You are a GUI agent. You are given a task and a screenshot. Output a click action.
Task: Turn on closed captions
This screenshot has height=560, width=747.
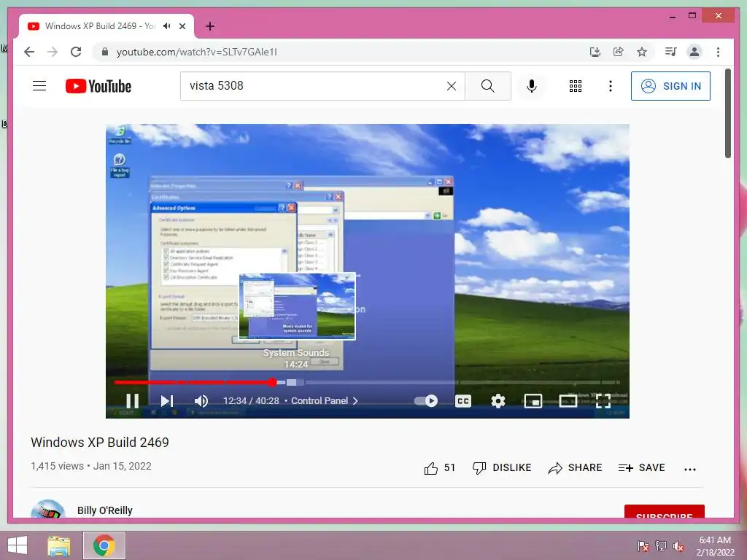click(463, 401)
